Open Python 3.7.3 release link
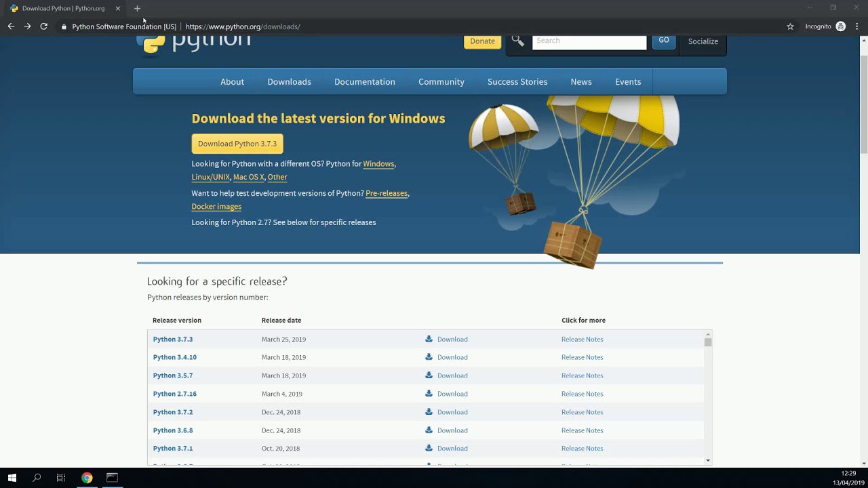This screenshot has height=488, width=868. [173, 339]
